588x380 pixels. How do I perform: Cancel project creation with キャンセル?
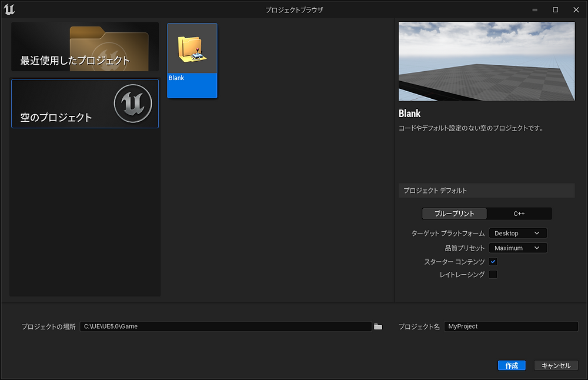tap(556, 365)
